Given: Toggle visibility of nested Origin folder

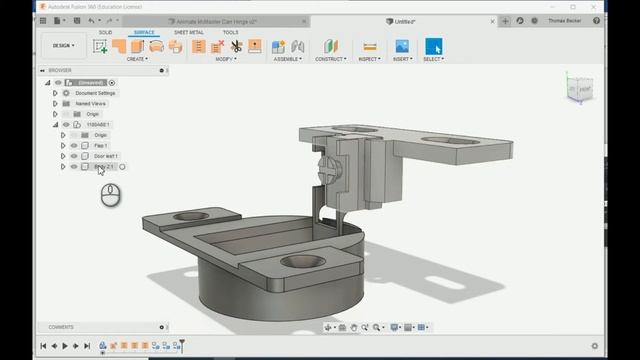Looking at the screenshot, I should (x=74, y=135).
